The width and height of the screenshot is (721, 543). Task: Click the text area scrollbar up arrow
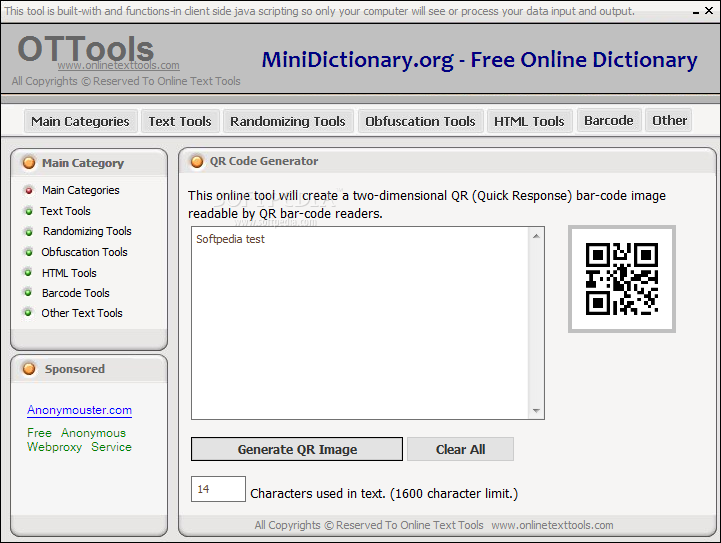[x=536, y=236]
